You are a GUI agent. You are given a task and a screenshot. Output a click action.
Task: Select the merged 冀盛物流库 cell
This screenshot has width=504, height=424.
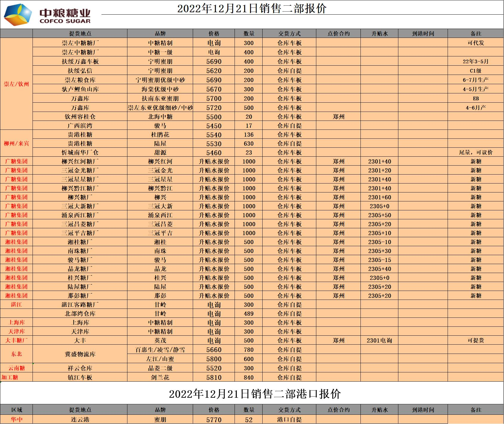click(80, 354)
